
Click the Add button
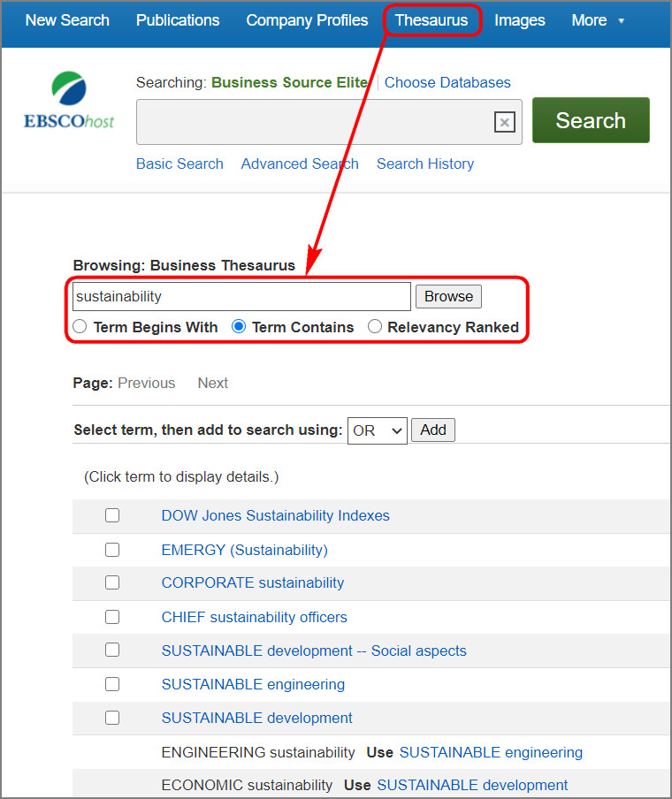coord(433,430)
